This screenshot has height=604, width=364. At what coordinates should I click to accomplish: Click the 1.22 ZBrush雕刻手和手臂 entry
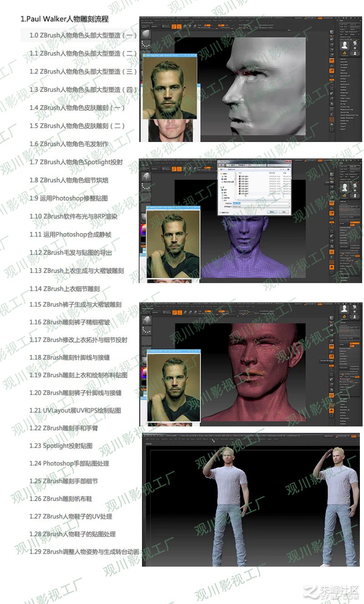[x=64, y=428]
